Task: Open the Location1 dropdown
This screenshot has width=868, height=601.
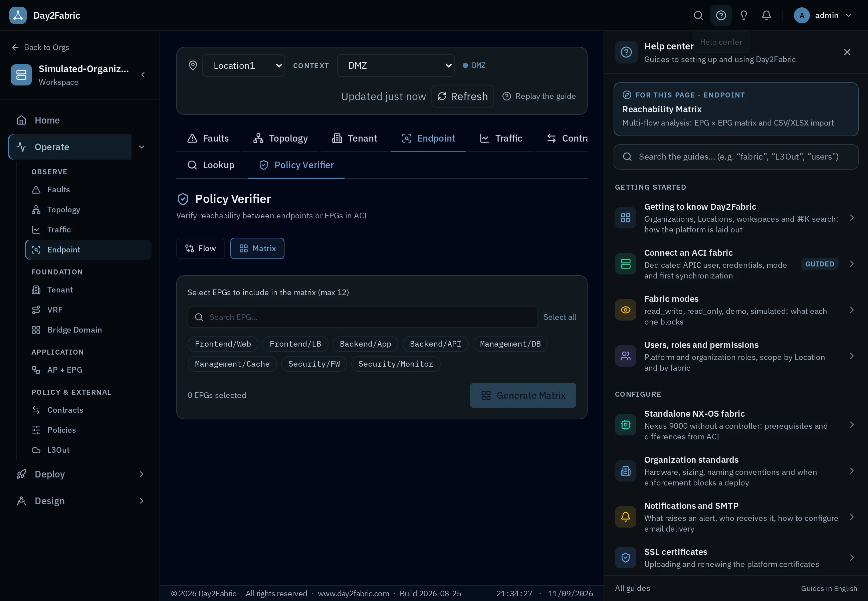Action: pyautogui.click(x=243, y=65)
